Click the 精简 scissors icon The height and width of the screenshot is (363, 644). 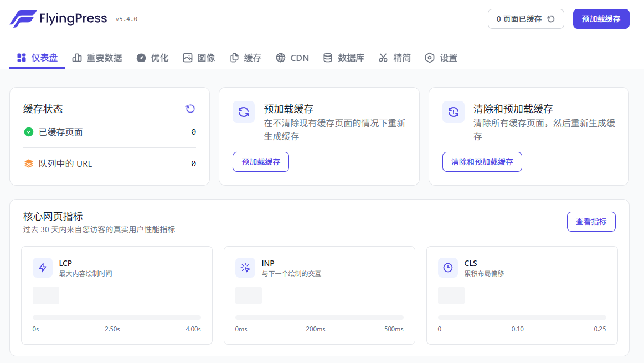pyautogui.click(x=383, y=58)
